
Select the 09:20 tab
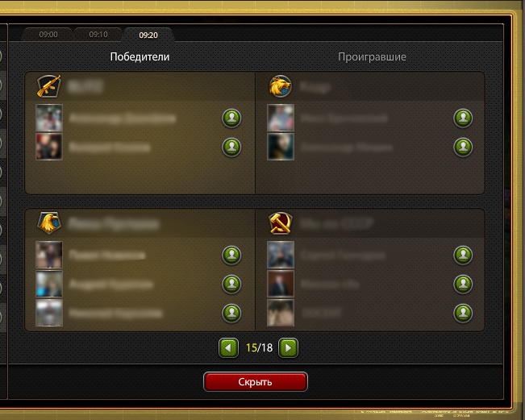click(x=148, y=35)
